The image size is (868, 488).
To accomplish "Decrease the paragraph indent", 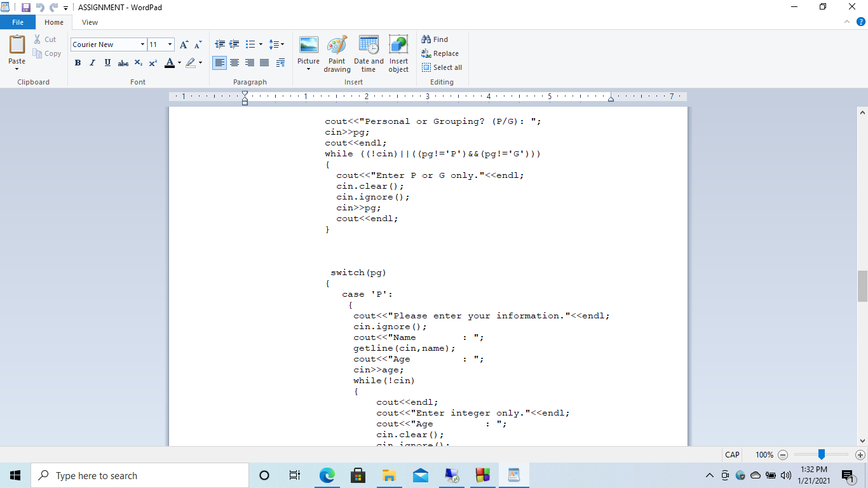I will [x=220, y=44].
